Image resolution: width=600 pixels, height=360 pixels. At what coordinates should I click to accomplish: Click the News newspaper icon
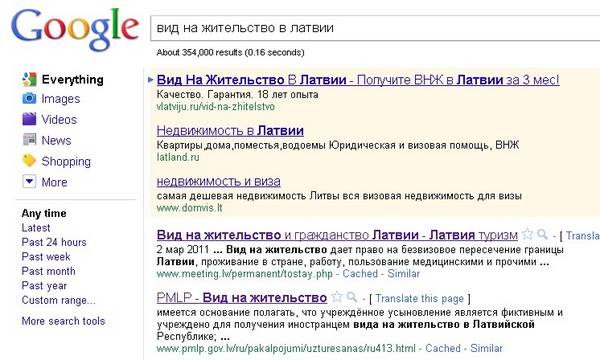(x=29, y=140)
